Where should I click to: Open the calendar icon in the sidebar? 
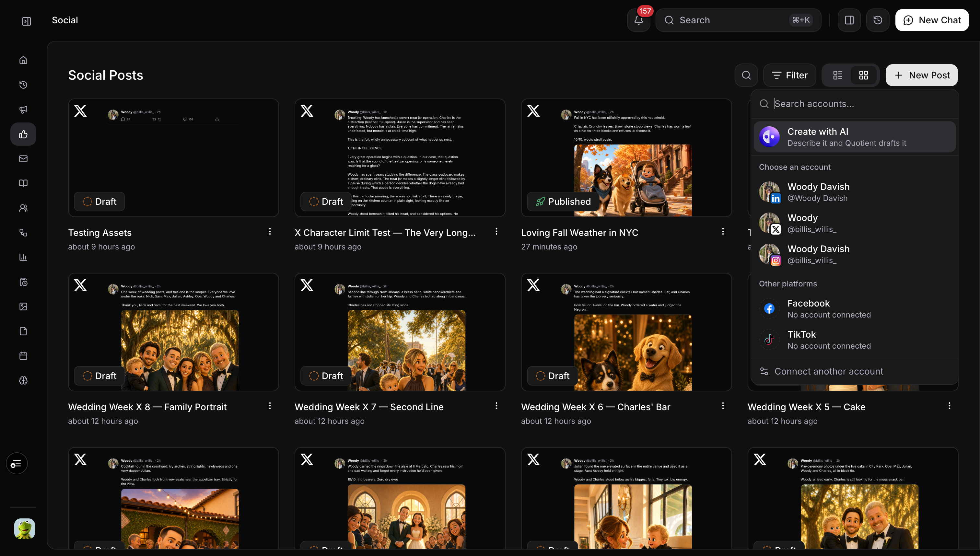click(x=23, y=356)
